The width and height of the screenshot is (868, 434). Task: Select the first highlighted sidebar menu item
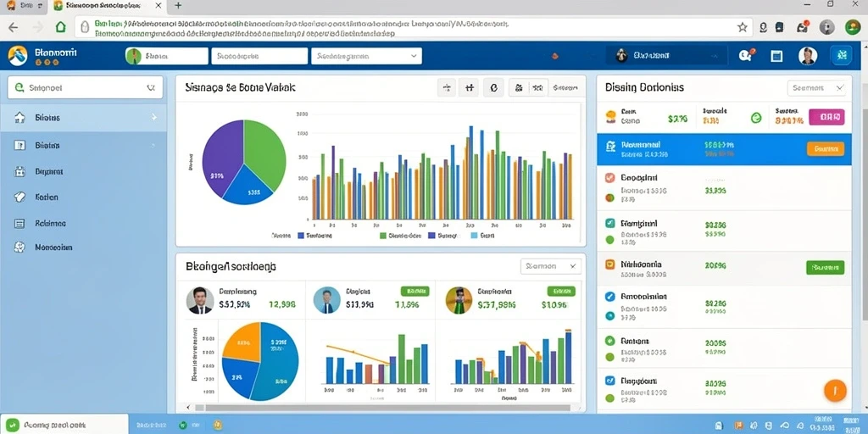pyautogui.click(x=83, y=117)
